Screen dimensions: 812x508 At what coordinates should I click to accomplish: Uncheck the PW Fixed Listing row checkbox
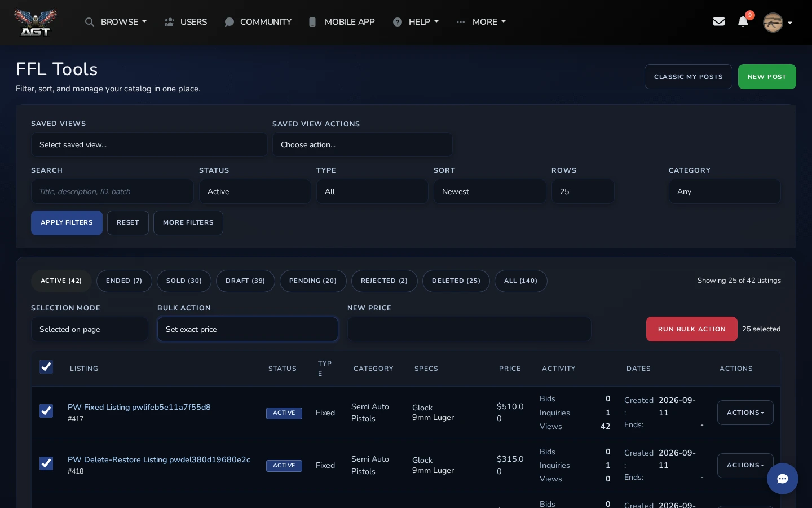[46, 411]
